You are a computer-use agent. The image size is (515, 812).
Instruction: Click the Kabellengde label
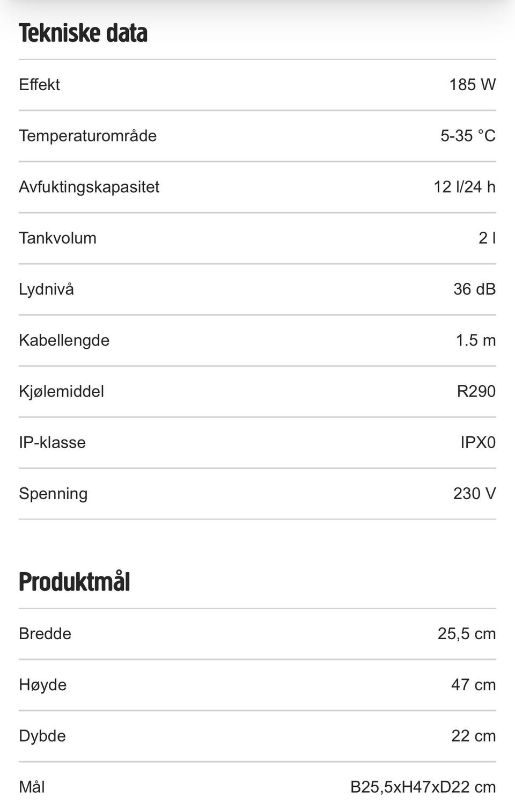[x=64, y=340]
